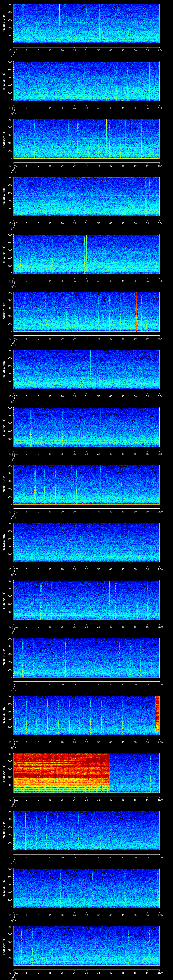
Task: Click the 13:06:00 start time label
Action: 14,339
